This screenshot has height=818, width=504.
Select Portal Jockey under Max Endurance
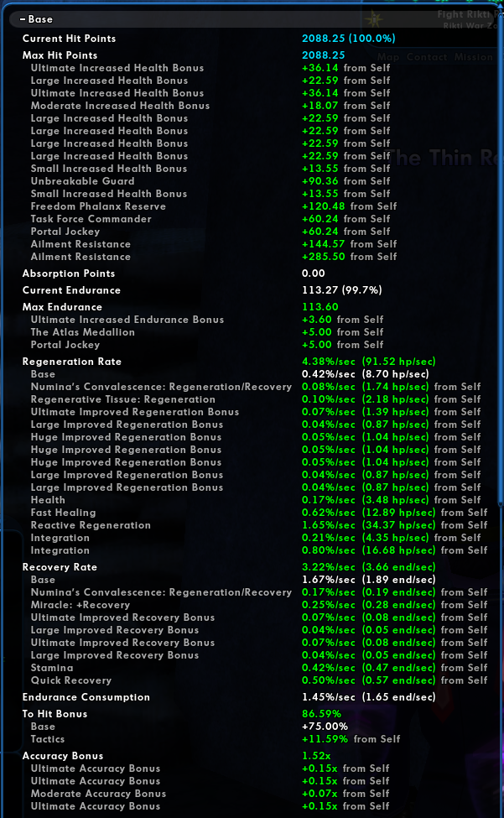click(65, 345)
